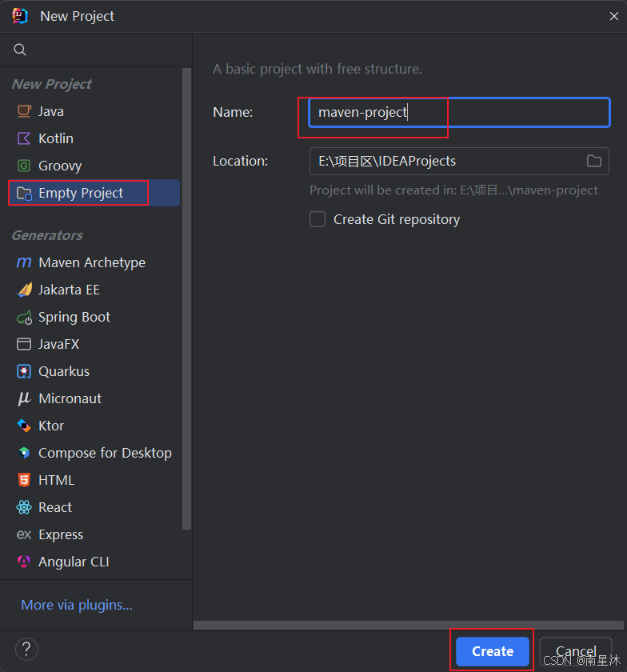Open More via plugins link
The width and height of the screenshot is (627, 672).
click(77, 605)
